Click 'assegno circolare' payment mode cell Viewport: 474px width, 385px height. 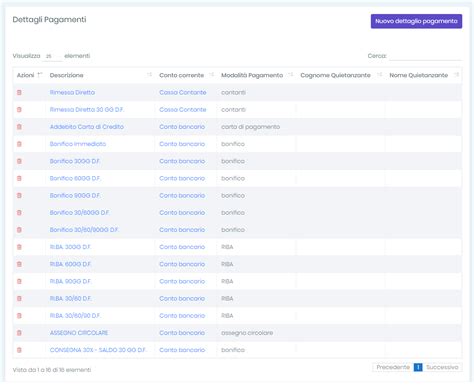tap(247, 333)
